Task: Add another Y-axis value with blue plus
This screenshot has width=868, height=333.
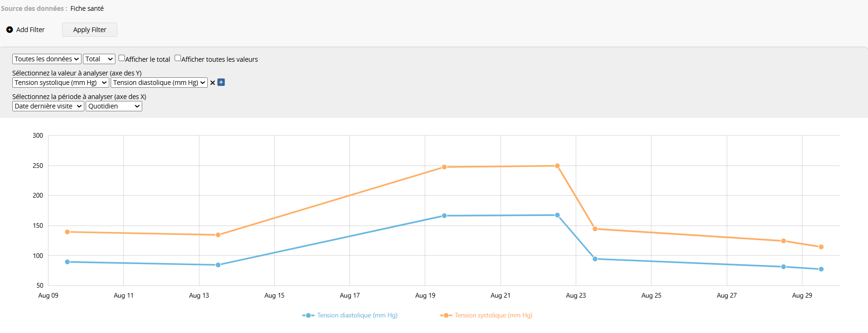Action: pos(221,83)
